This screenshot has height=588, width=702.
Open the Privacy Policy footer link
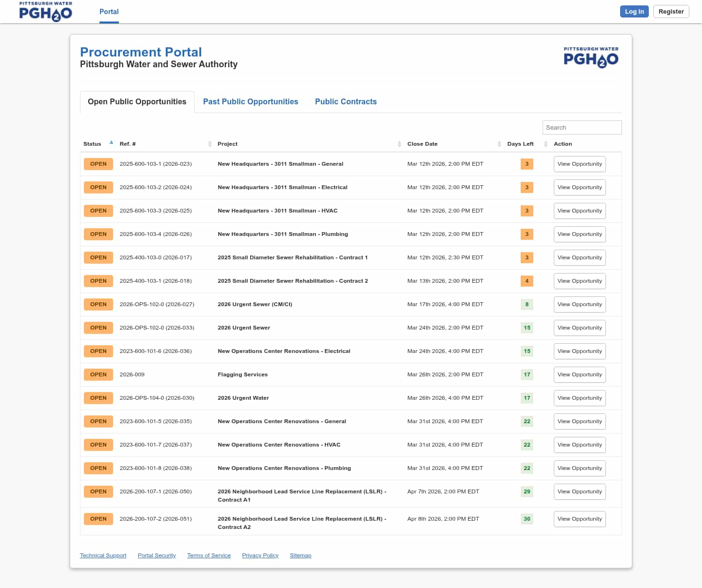coord(260,555)
